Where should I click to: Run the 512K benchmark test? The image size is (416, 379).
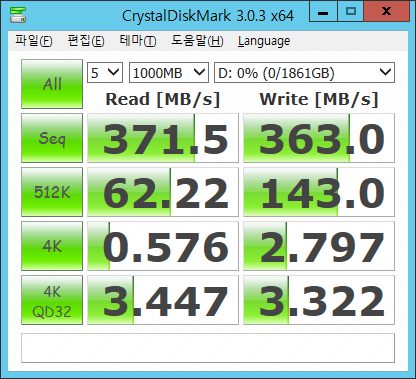coord(52,192)
